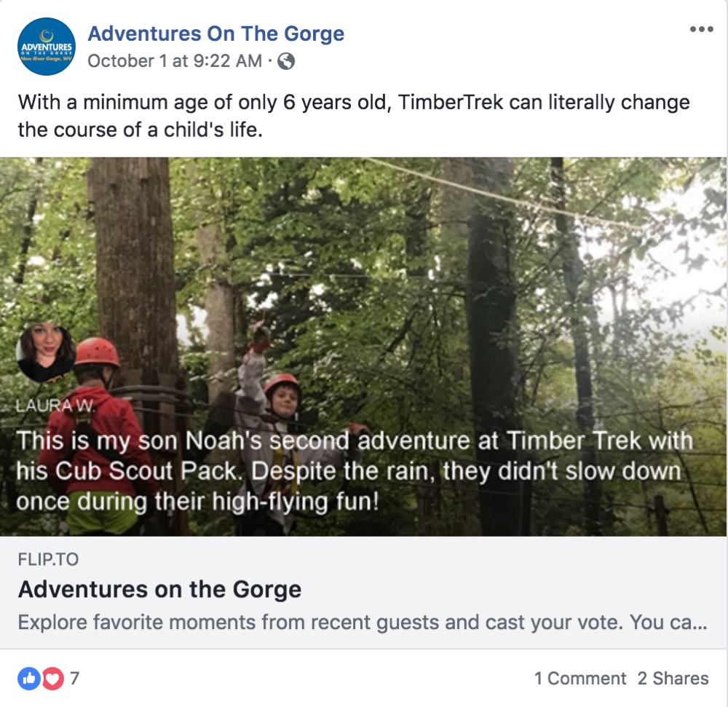Click the LAURA W. name label on photo
728x707 pixels.
[55, 406]
